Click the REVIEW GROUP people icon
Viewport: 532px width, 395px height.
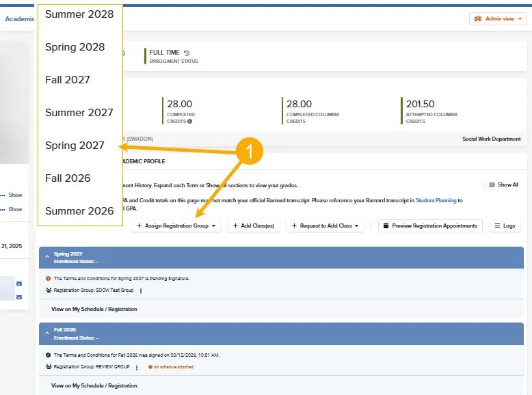[49, 366]
